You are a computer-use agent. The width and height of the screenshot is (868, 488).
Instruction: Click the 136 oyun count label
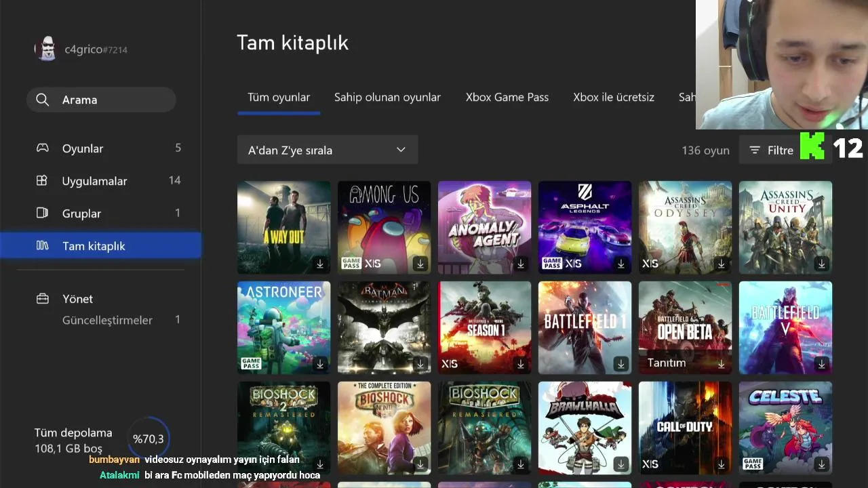[705, 150]
